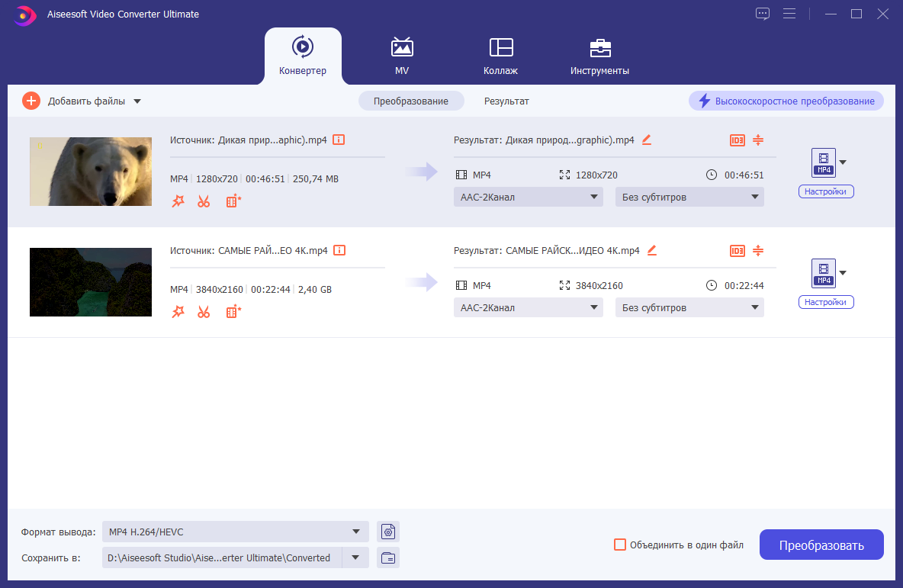Screen dimensions: 903x588
Task: Open the custom profile settings icon beside the output format
Action: (388, 532)
